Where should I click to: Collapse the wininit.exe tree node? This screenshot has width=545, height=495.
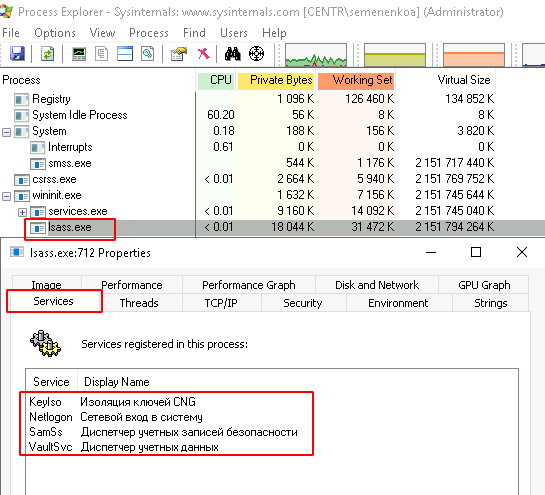pos(6,196)
